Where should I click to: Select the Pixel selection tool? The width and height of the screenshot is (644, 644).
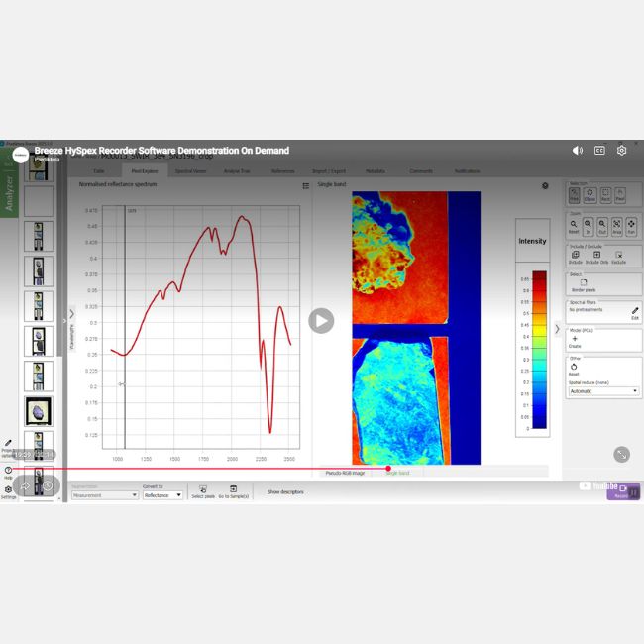pyautogui.click(x=620, y=195)
